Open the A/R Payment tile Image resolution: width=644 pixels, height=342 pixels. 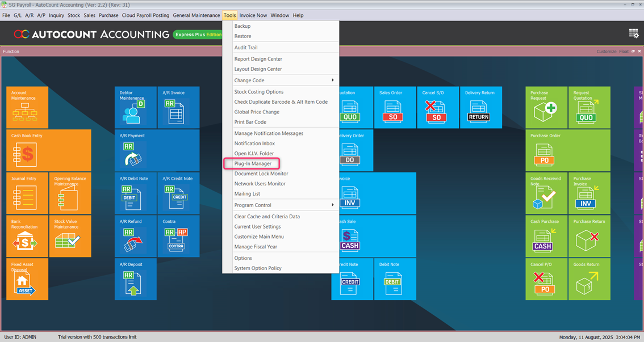[157, 150]
